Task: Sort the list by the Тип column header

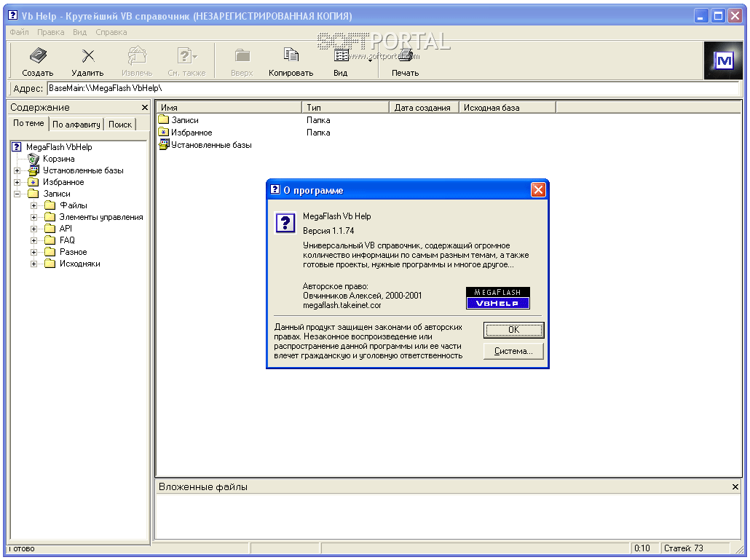Action: tap(345, 108)
